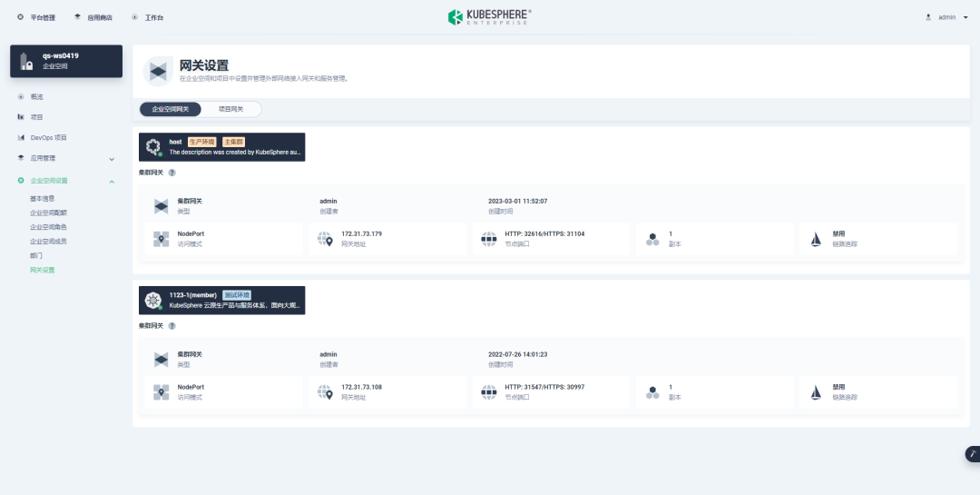This screenshot has height=495, width=980.
Task: Click NodePort icon in host gateway
Action: click(x=162, y=239)
